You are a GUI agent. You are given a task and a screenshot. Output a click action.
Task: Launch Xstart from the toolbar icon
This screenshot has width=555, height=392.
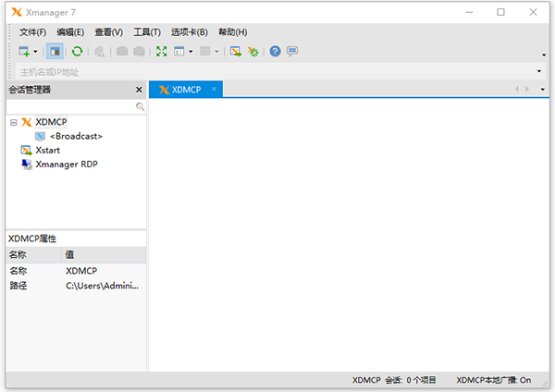click(236, 52)
